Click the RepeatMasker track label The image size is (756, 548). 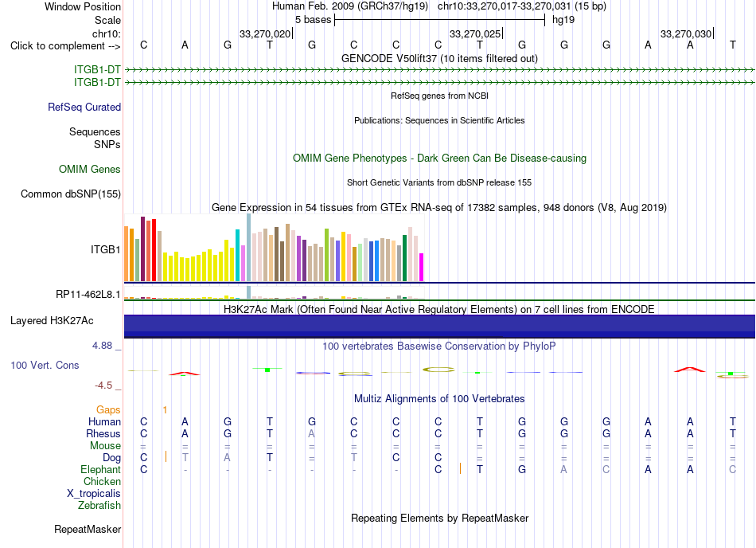[88, 529]
